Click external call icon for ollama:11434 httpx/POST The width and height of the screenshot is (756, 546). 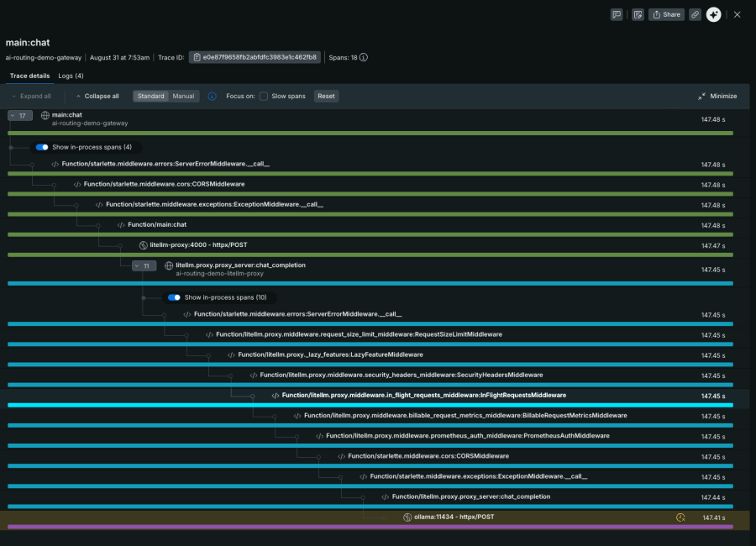pos(407,517)
